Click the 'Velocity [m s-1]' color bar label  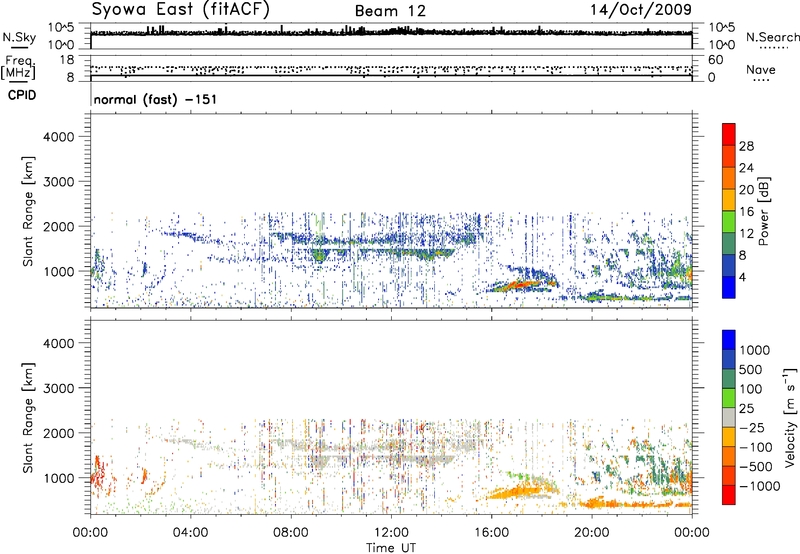[790, 417]
